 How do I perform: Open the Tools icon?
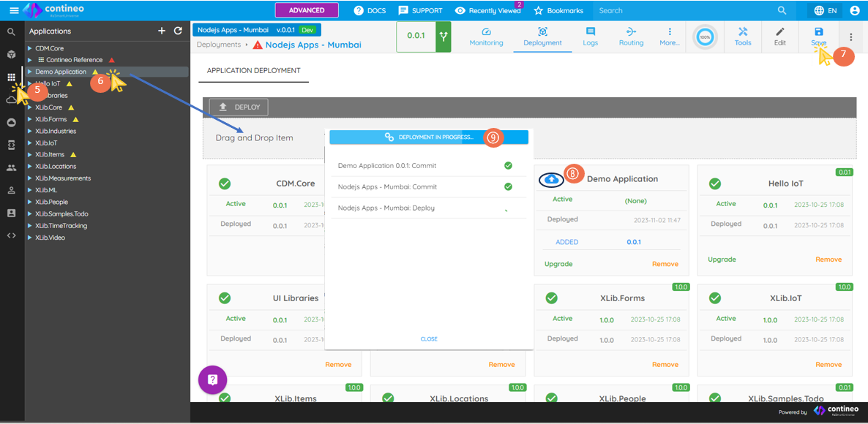(743, 32)
